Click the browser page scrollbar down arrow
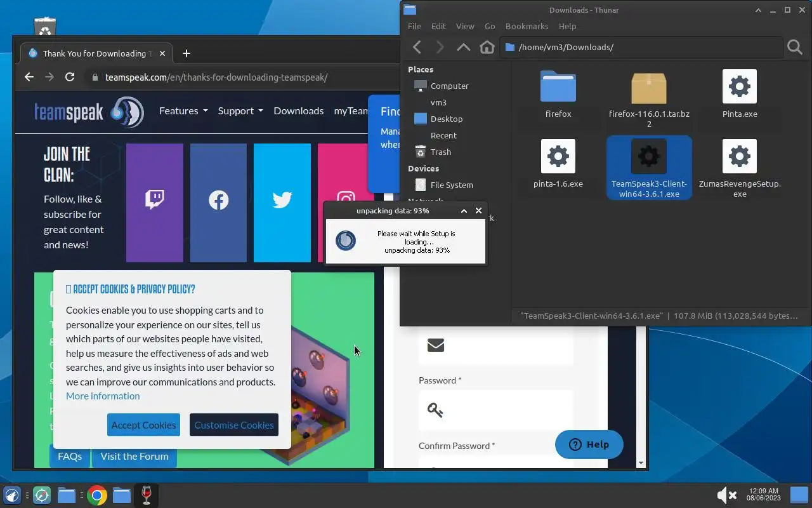Image resolution: width=812 pixels, height=508 pixels. pos(641,464)
